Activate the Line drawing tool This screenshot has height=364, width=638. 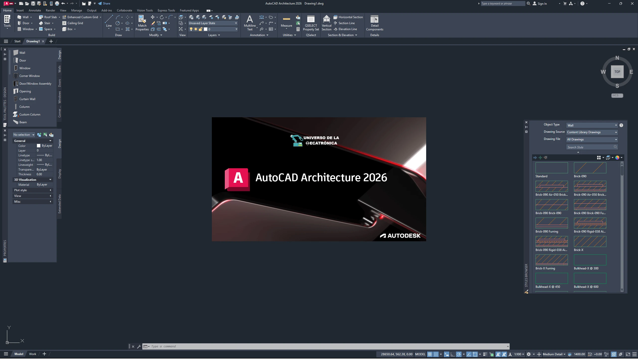coord(109,21)
